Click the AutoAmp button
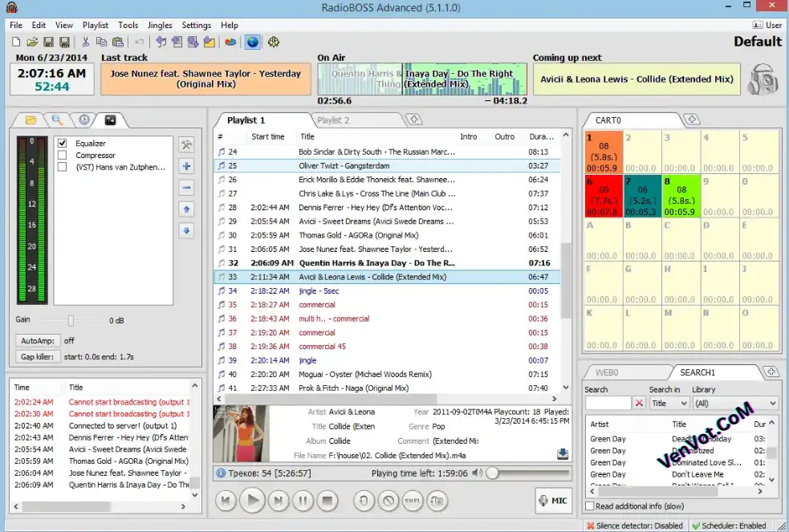Screen dimensions: 789x532 (38, 341)
